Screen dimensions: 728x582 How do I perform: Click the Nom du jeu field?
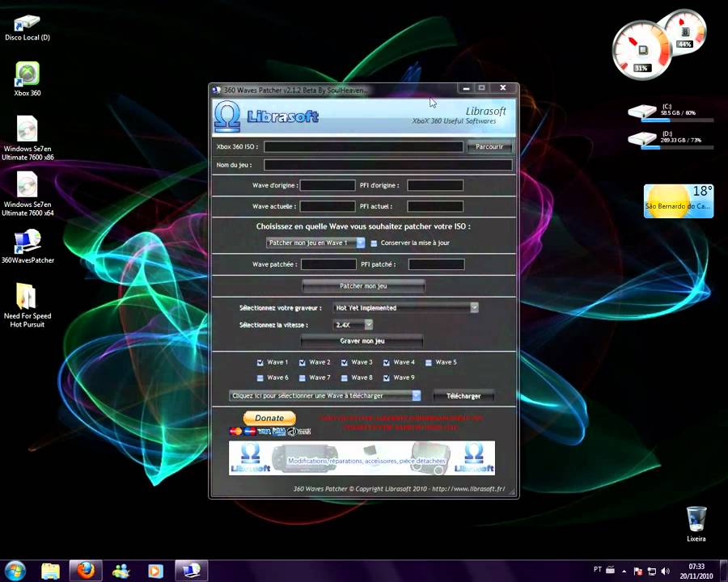(x=388, y=165)
